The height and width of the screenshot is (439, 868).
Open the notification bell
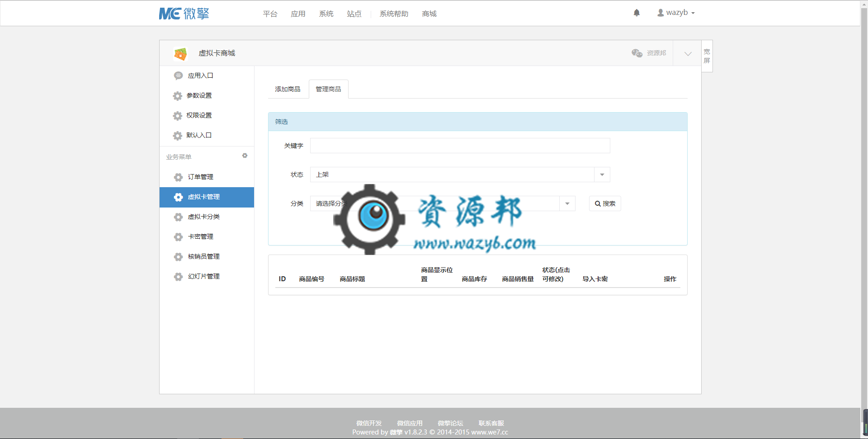637,13
